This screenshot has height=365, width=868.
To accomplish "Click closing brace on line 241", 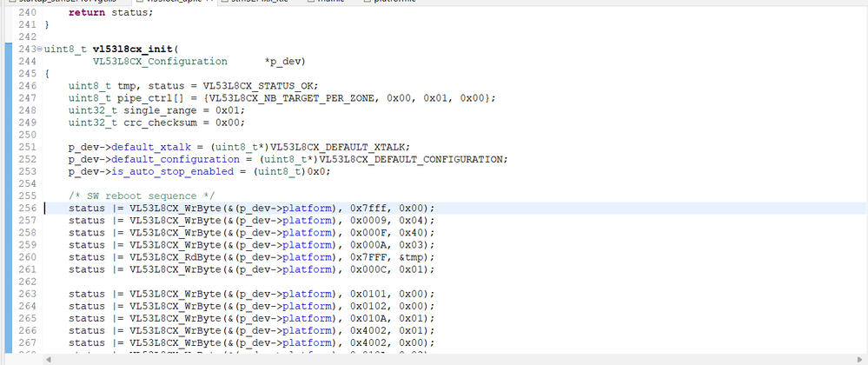I will (47, 25).
